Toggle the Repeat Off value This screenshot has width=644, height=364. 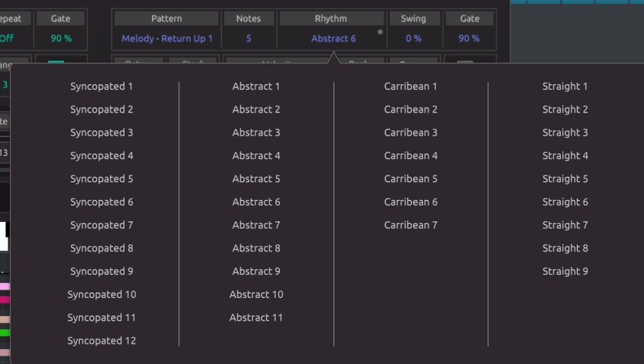pyautogui.click(x=6, y=39)
